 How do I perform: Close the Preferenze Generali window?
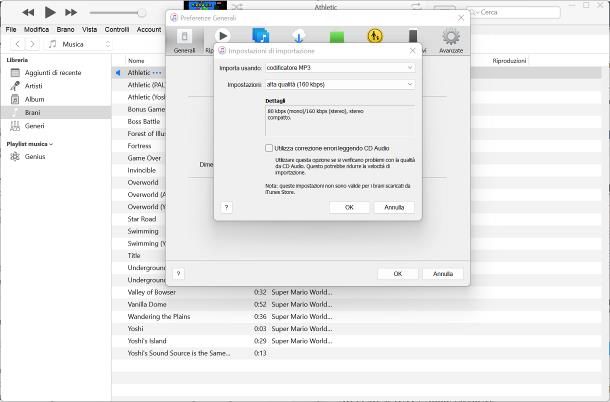[x=461, y=18]
